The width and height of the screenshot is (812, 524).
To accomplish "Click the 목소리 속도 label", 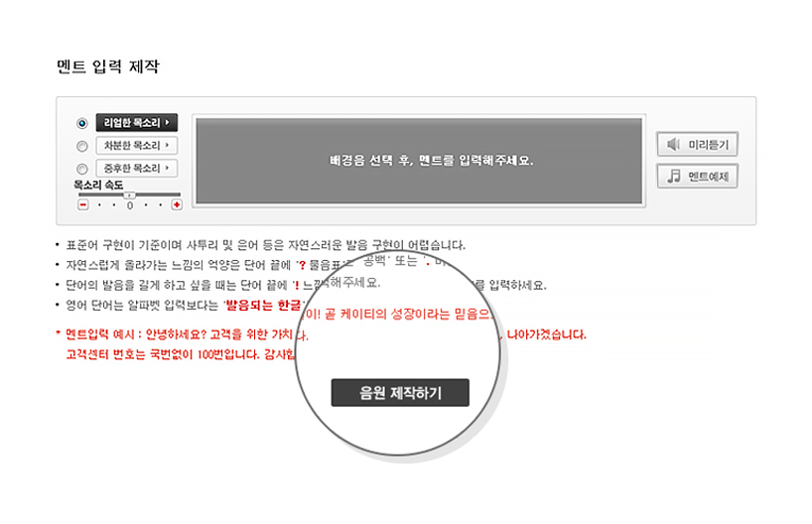I will (x=98, y=185).
